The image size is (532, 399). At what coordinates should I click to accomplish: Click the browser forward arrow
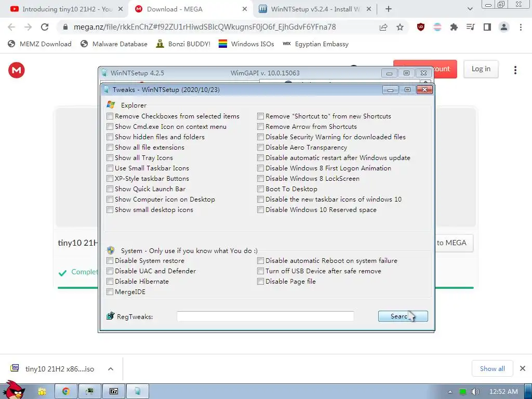(28, 27)
